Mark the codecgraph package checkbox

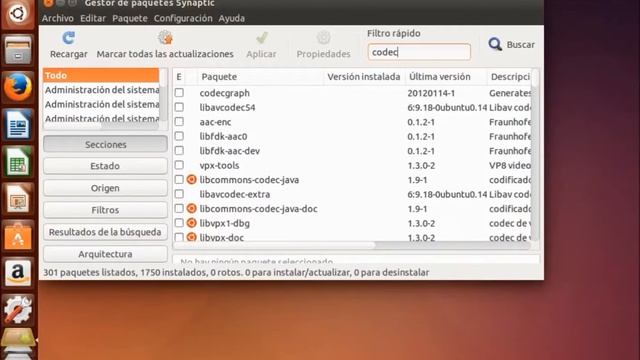(179, 93)
